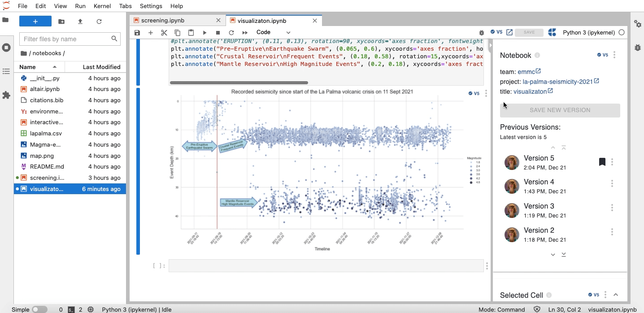Collapse the Selected Cell section
The width and height of the screenshot is (644, 313).
(616, 295)
